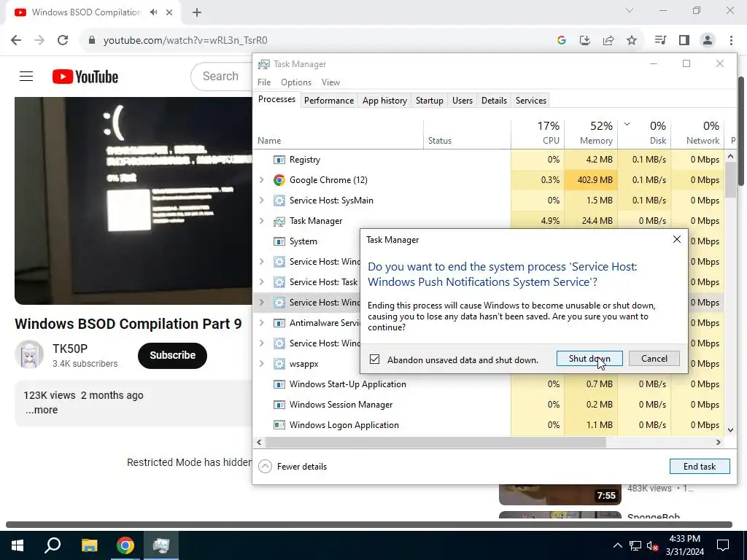Open File Explorer from taskbar

(89, 545)
